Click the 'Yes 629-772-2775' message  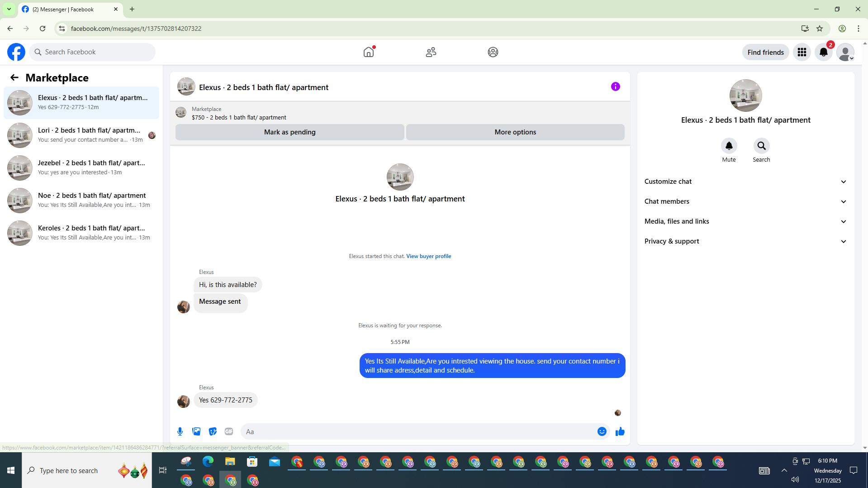point(226,400)
